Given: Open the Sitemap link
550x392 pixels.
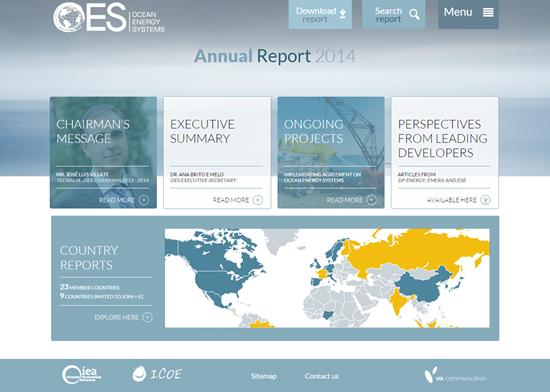Looking at the screenshot, I should tap(264, 376).
